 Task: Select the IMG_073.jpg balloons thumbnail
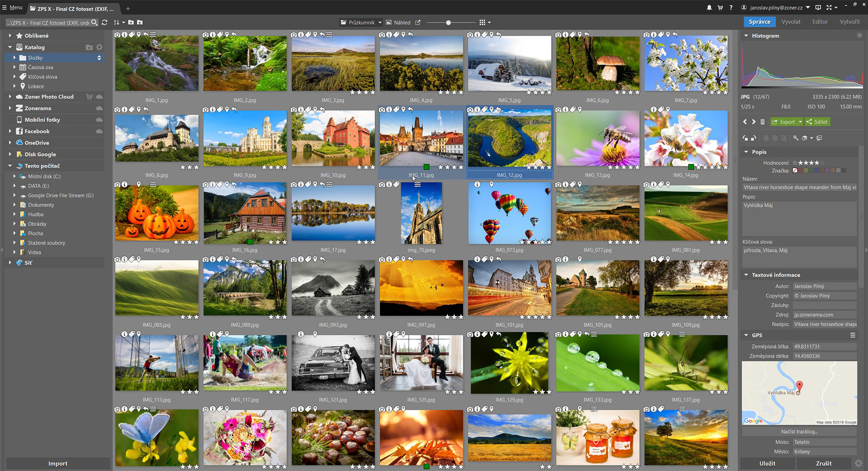tap(510, 213)
